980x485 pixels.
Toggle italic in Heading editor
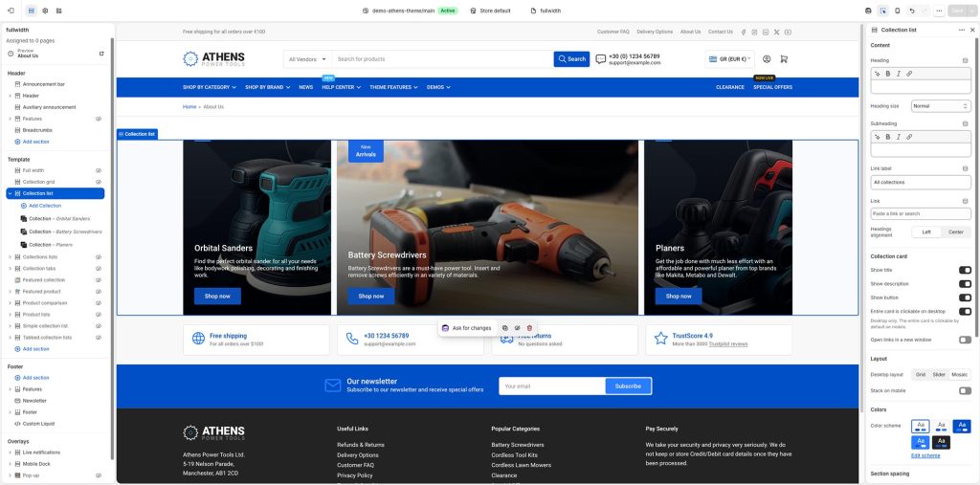(898, 74)
